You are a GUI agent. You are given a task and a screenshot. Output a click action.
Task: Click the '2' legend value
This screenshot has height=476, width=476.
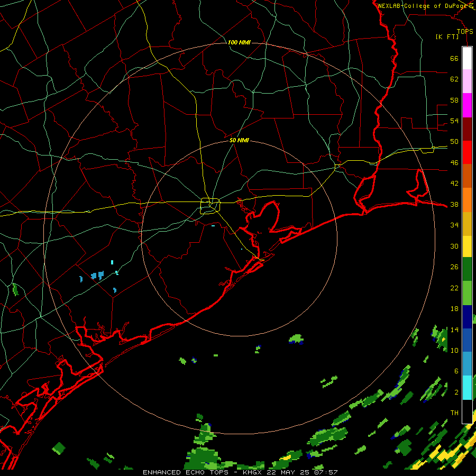click(456, 392)
